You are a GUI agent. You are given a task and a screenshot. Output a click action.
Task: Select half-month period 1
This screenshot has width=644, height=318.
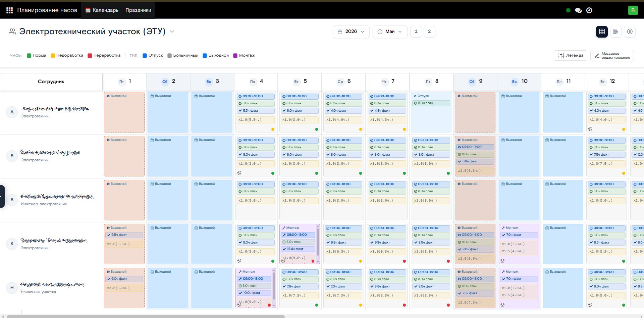coord(416,32)
